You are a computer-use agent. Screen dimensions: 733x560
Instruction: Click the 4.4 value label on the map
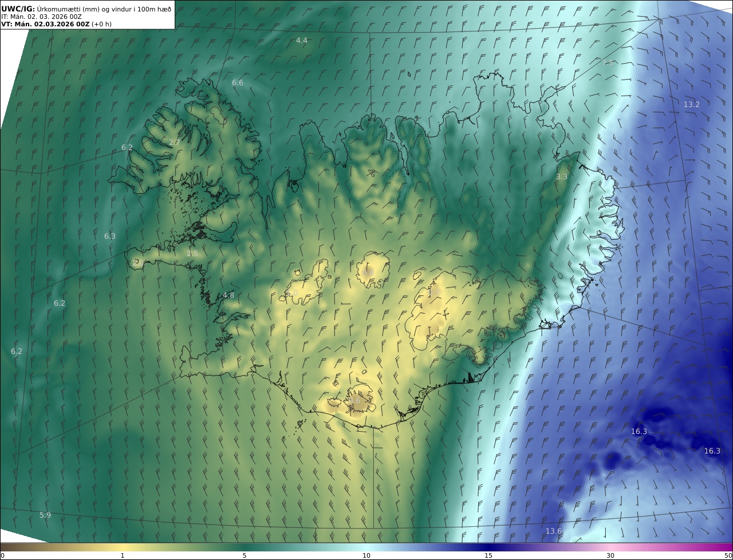click(302, 40)
